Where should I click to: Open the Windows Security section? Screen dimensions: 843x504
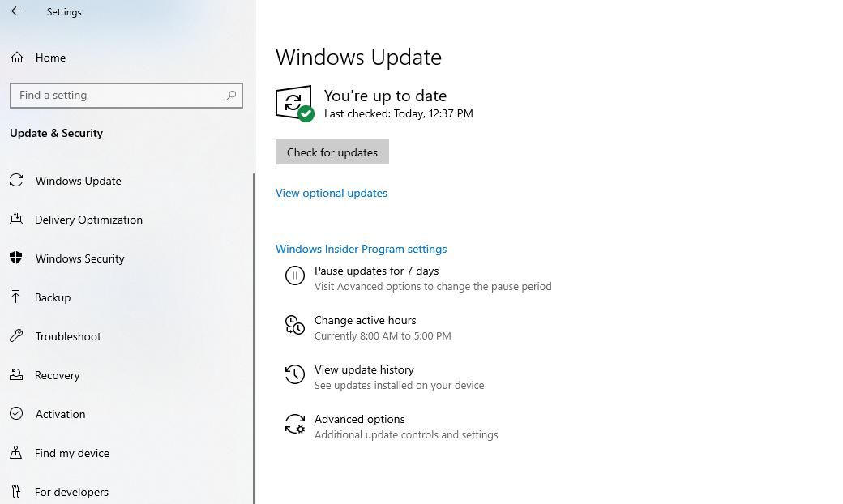79,258
